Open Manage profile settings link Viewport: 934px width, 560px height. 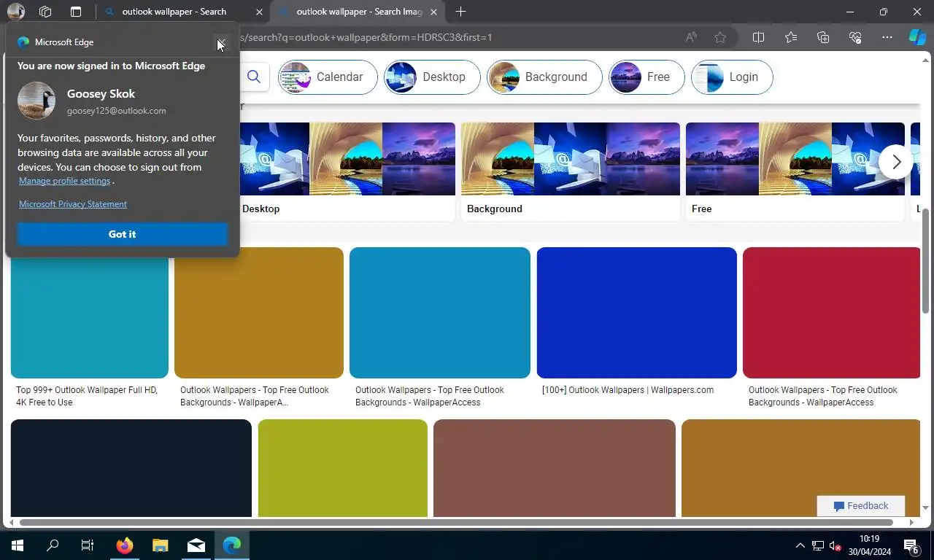click(x=64, y=181)
